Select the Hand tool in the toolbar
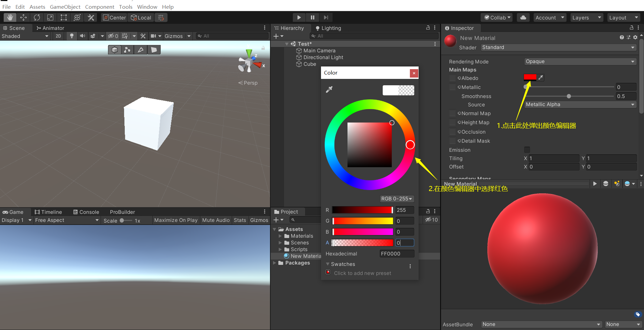 pos(10,17)
